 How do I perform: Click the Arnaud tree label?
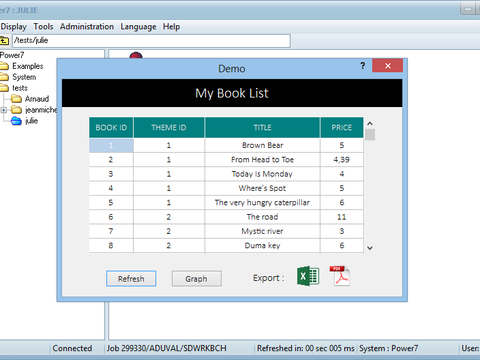(x=37, y=99)
